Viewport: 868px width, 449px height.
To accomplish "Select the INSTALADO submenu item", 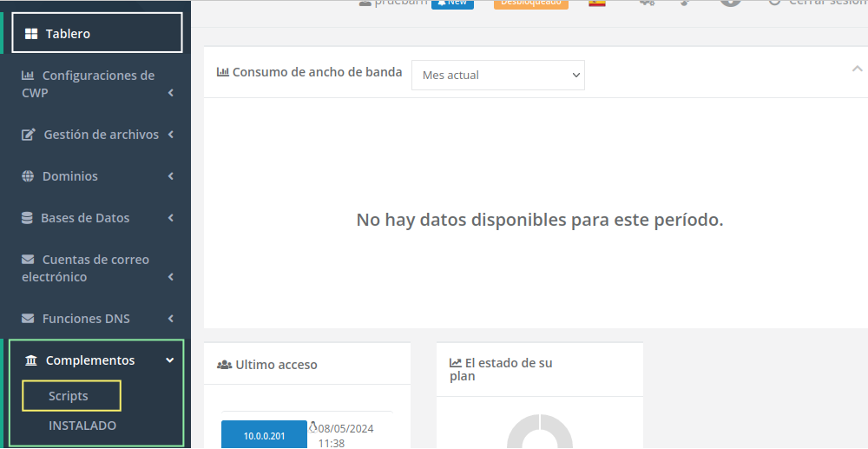I will click(x=82, y=426).
